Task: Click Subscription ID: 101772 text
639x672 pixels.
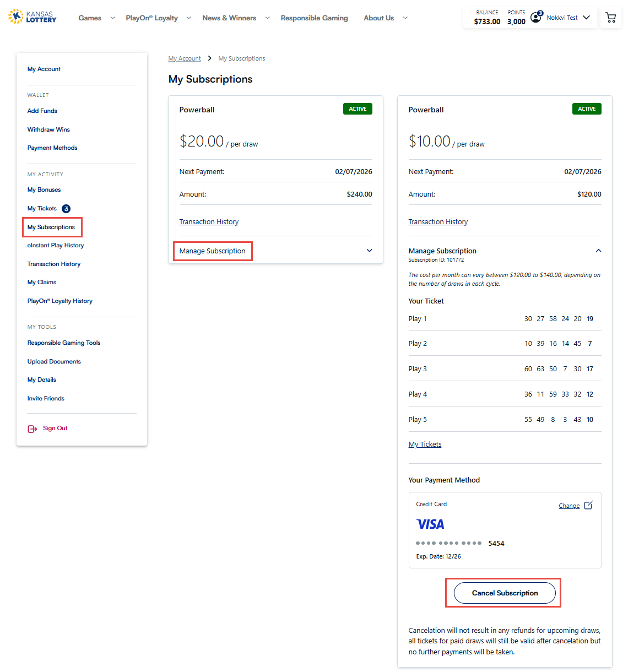Action: (x=436, y=260)
